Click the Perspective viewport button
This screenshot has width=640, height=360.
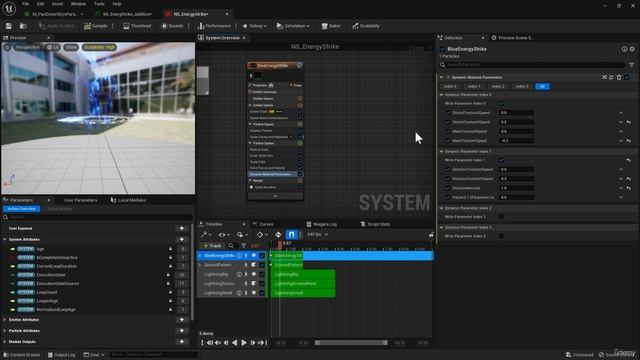point(27,47)
